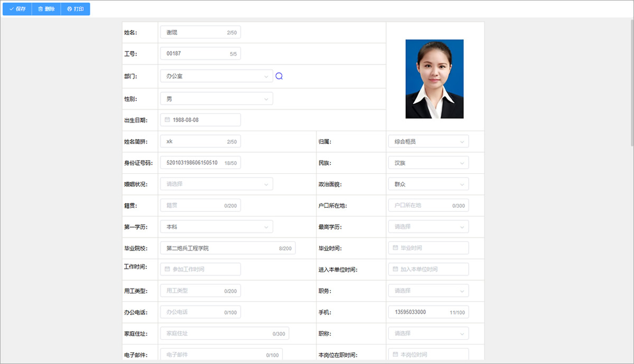The image size is (634, 364).
Task: Open the 职称 dropdown
Action: pos(428,333)
